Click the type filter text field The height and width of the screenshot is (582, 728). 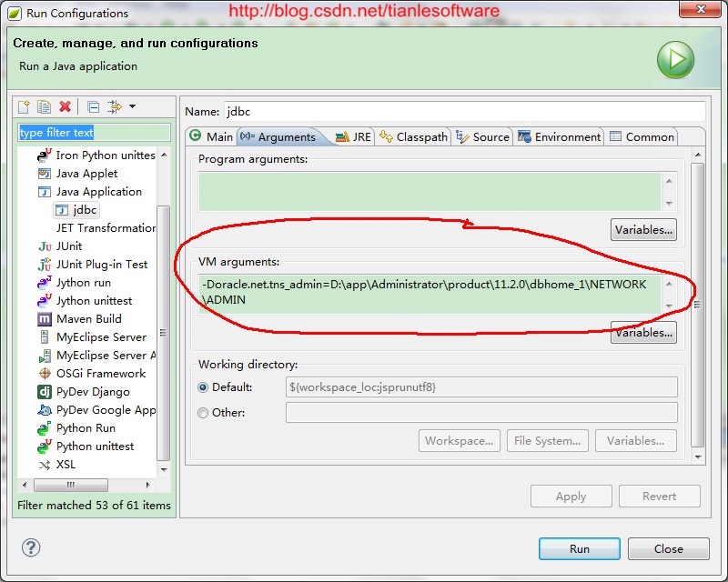[x=94, y=133]
